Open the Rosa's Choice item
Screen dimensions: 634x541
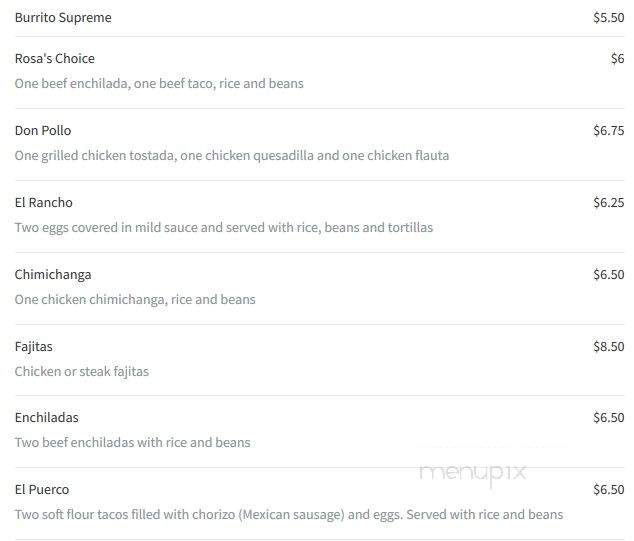pos(55,59)
